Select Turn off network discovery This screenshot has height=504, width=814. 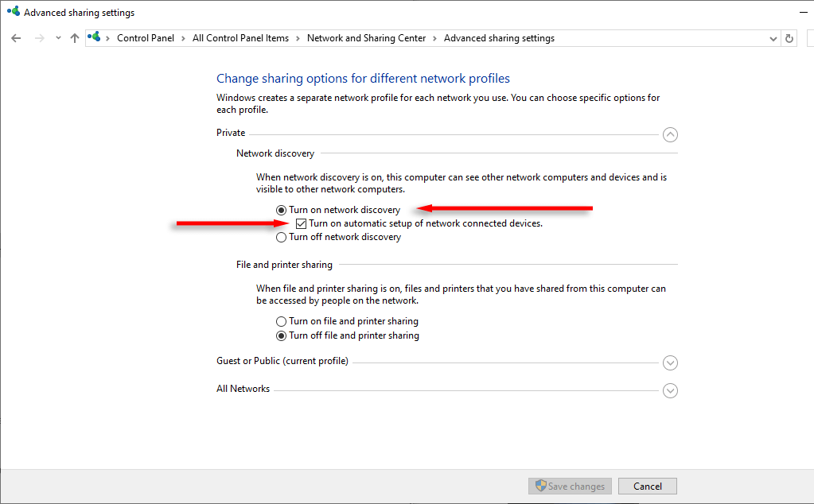click(x=281, y=237)
